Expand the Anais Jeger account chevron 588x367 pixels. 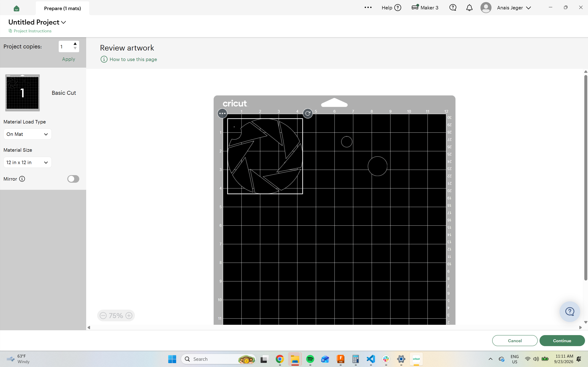coord(528,8)
